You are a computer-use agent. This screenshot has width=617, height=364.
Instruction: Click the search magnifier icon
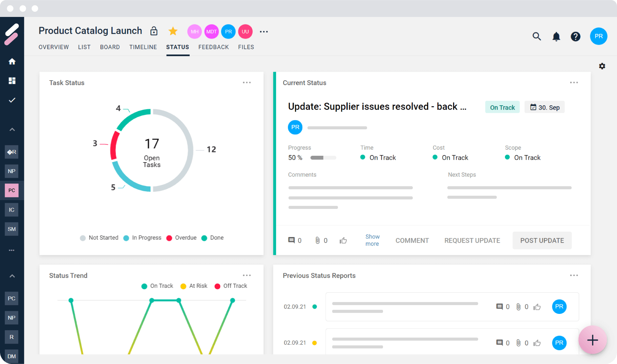coord(536,36)
